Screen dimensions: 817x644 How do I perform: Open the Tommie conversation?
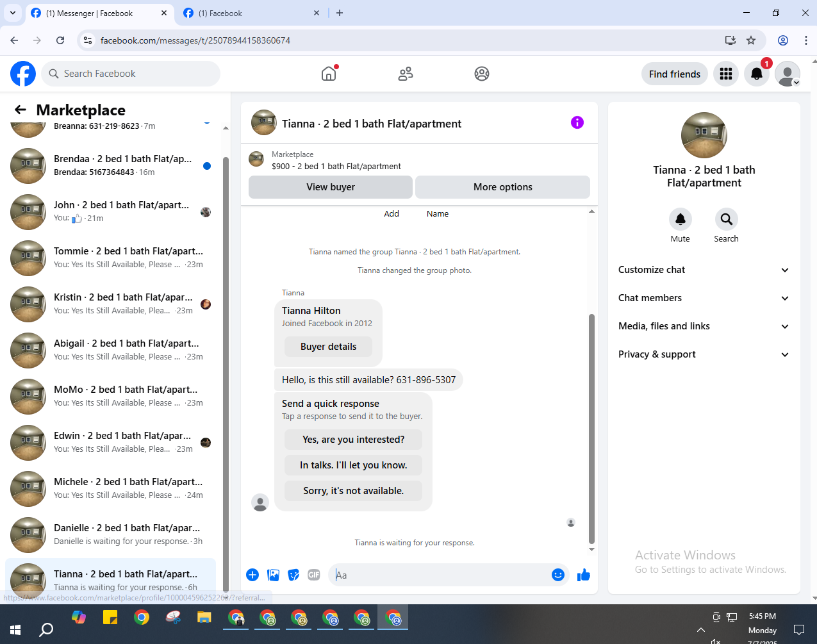point(110,258)
